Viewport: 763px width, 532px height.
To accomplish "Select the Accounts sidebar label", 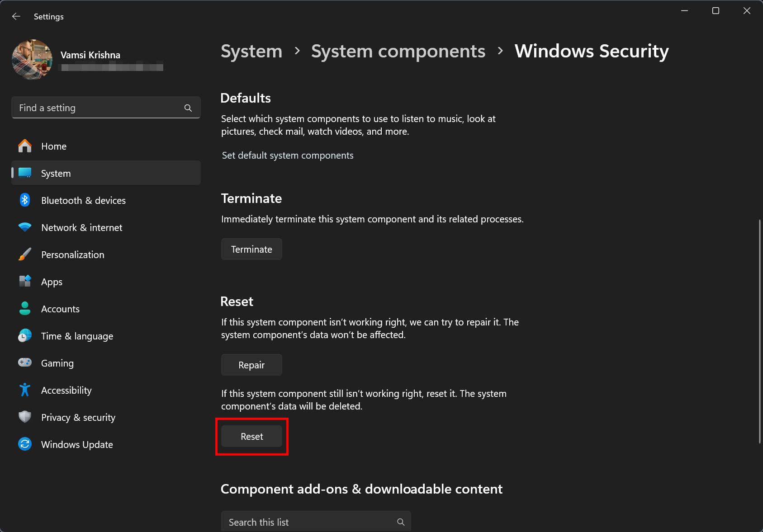I will pyautogui.click(x=60, y=309).
